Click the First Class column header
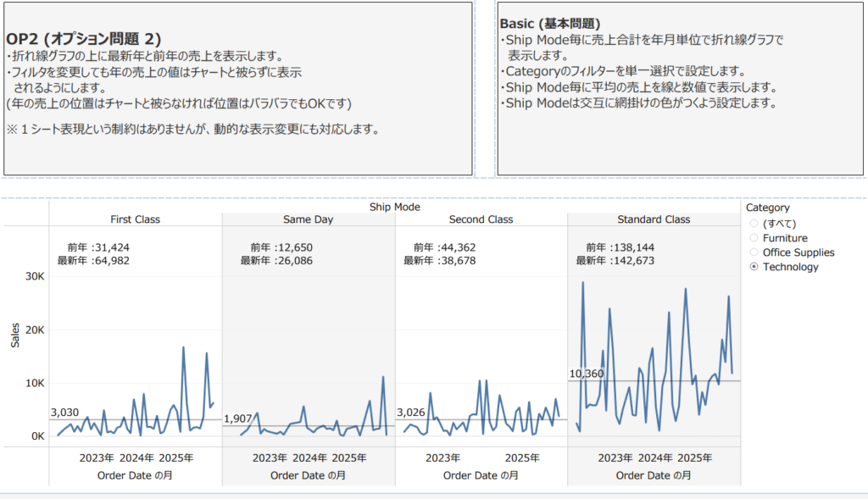The image size is (868, 499). [135, 219]
